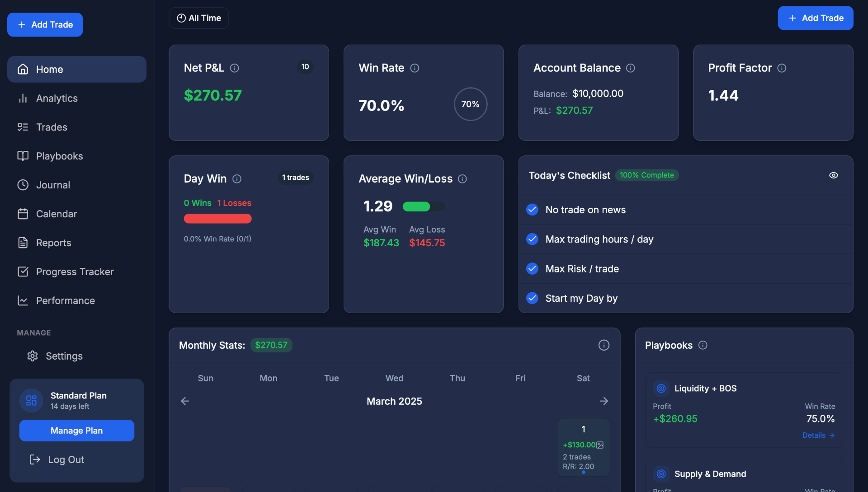The height and width of the screenshot is (492, 868).
Task: Click the Net P&L info icon
Action: [x=235, y=68]
